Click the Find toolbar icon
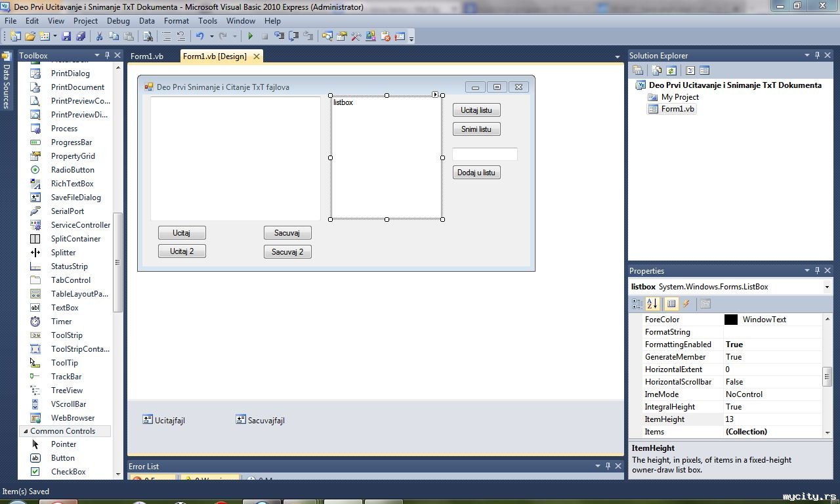 [148, 37]
